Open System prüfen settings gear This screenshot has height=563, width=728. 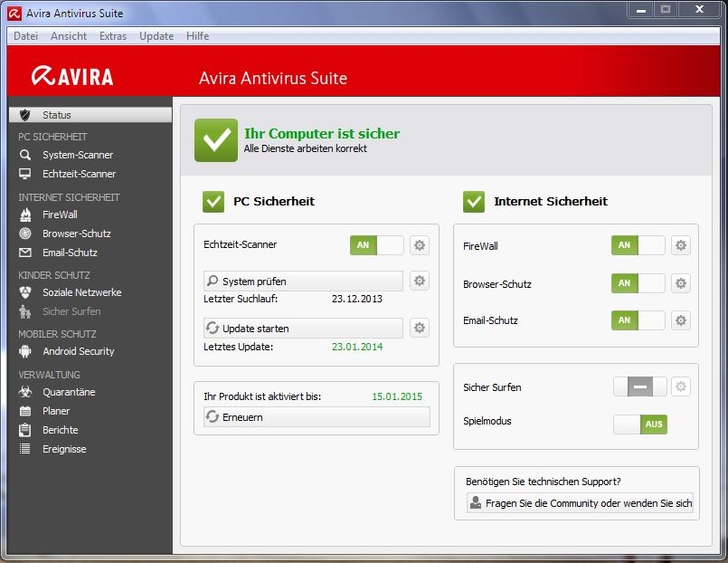pyautogui.click(x=419, y=281)
